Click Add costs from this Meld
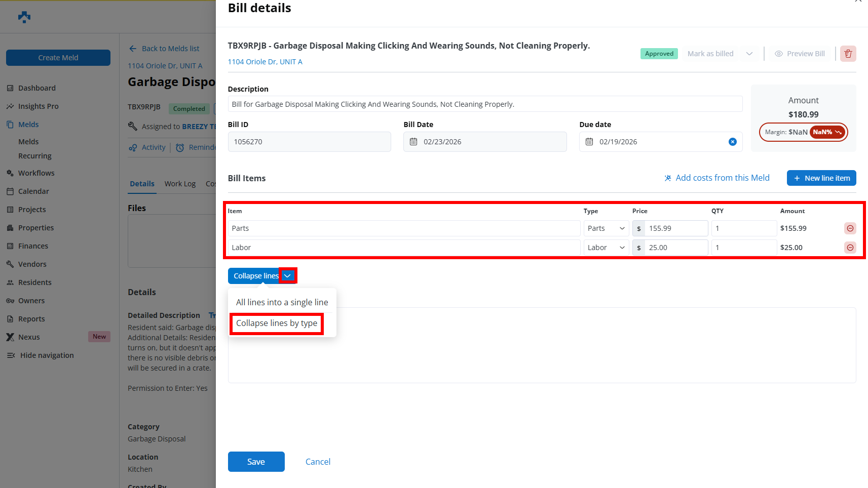Viewport: 868px width, 488px height. [x=716, y=178]
